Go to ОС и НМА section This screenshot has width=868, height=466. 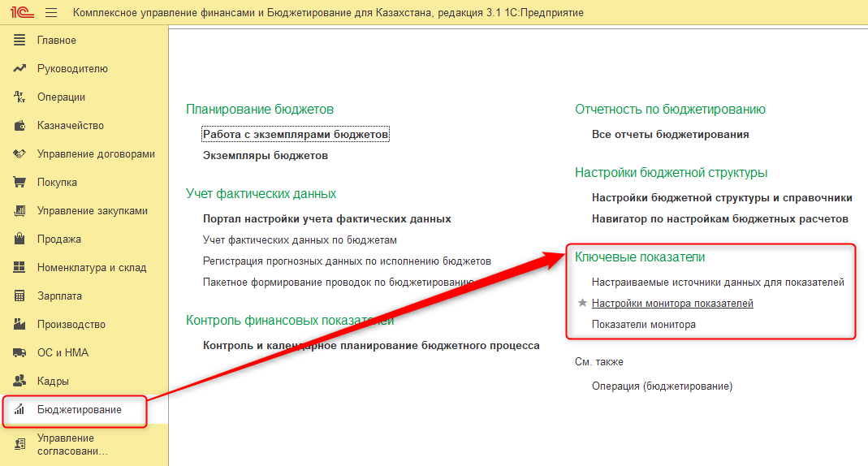[63, 352]
